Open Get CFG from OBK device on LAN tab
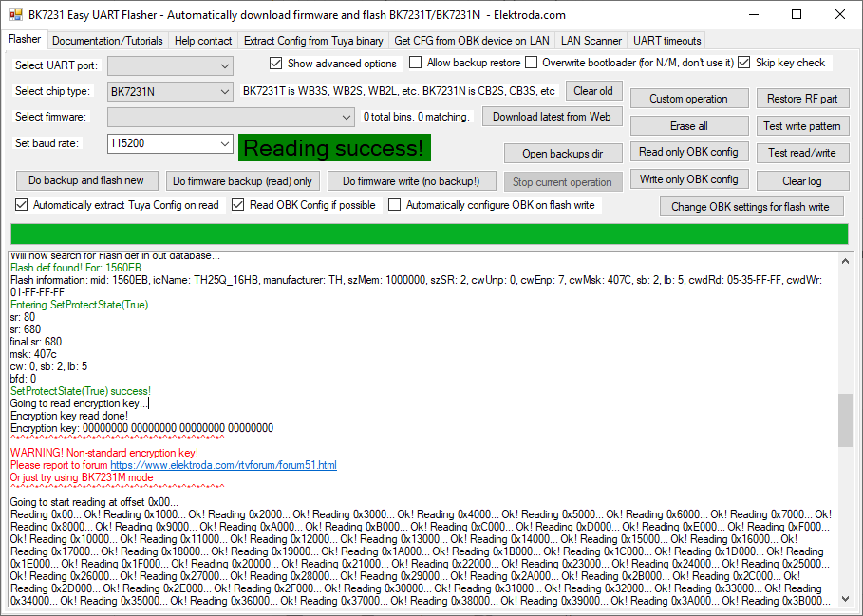The image size is (863, 616). coord(472,41)
